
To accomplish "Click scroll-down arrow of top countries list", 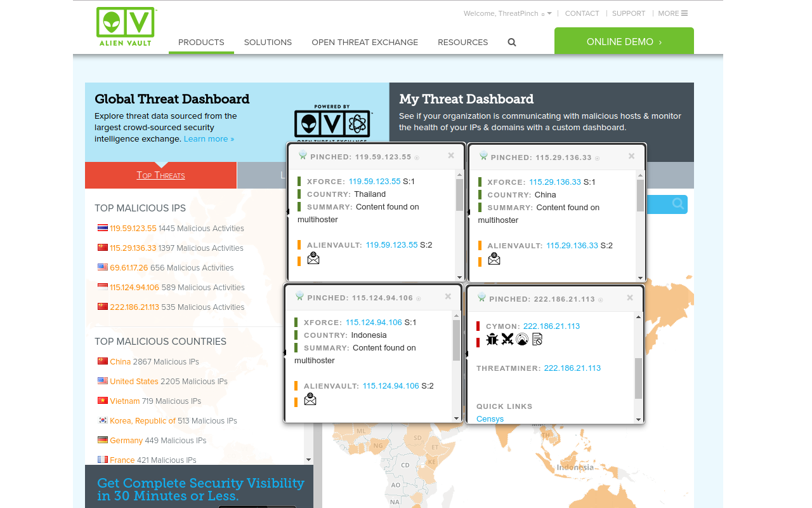I will pyautogui.click(x=309, y=459).
